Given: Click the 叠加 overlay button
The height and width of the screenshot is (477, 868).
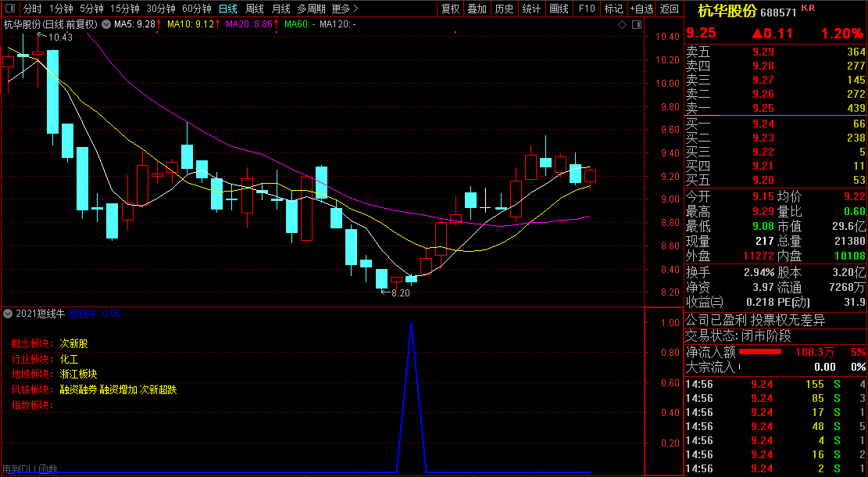Looking at the screenshot, I should (x=477, y=9).
